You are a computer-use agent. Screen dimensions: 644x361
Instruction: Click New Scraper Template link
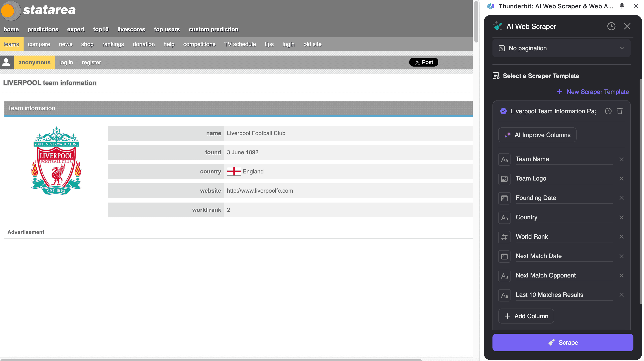pyautogui.click(x=592, y=92)
